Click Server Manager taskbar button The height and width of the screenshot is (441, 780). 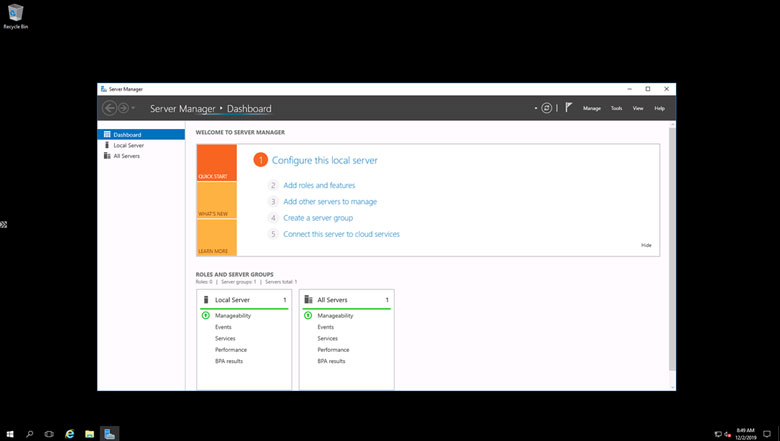109,434
